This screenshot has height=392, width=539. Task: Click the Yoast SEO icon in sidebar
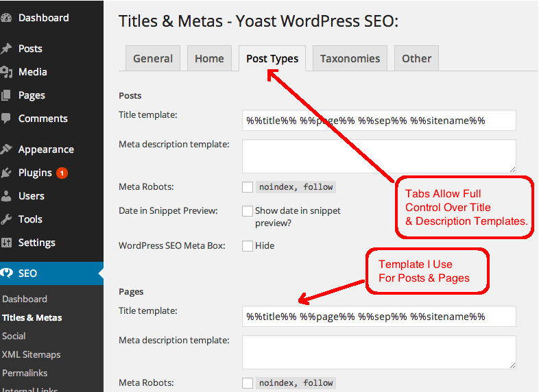coord(7,273)
